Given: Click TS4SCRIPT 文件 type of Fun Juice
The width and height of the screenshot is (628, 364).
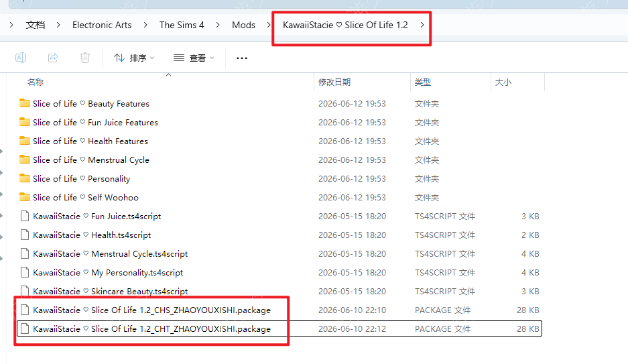Looking at the screenshot, I should coord(445,217).
